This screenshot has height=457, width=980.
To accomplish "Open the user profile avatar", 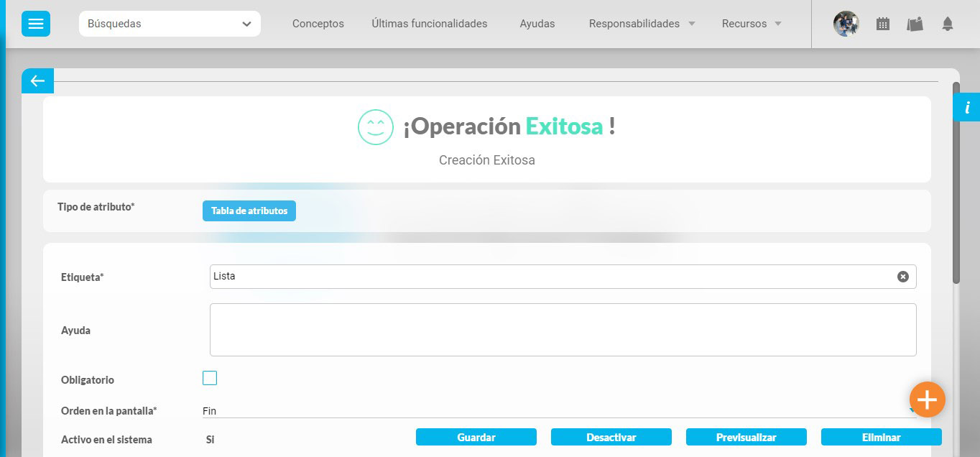I will point(846,24).
